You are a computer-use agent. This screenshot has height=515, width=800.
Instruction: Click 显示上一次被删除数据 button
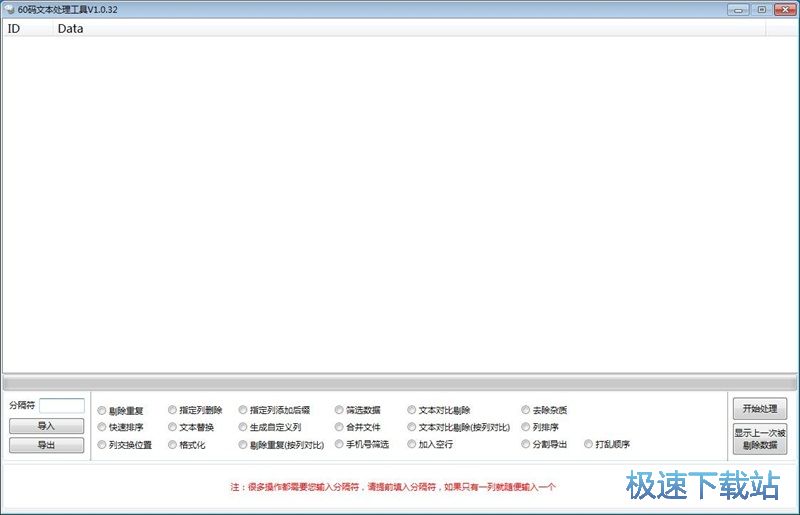[760, 439]
